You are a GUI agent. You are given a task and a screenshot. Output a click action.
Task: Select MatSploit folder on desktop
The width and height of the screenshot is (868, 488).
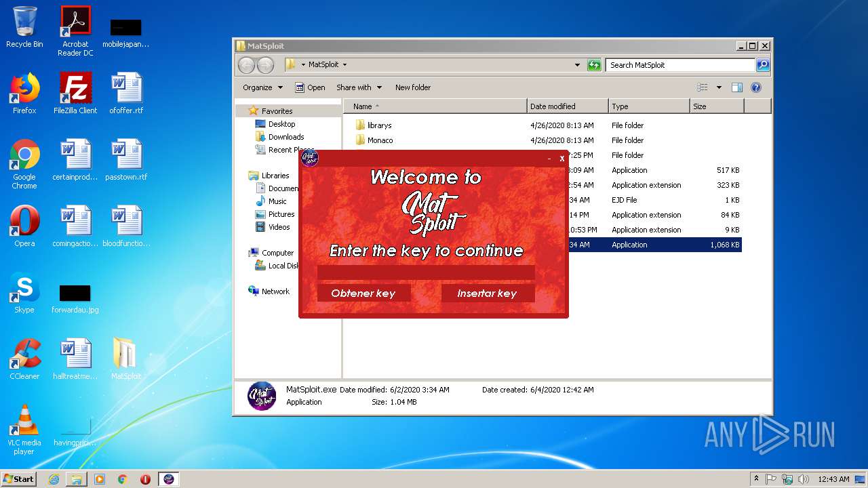point(126,359)
